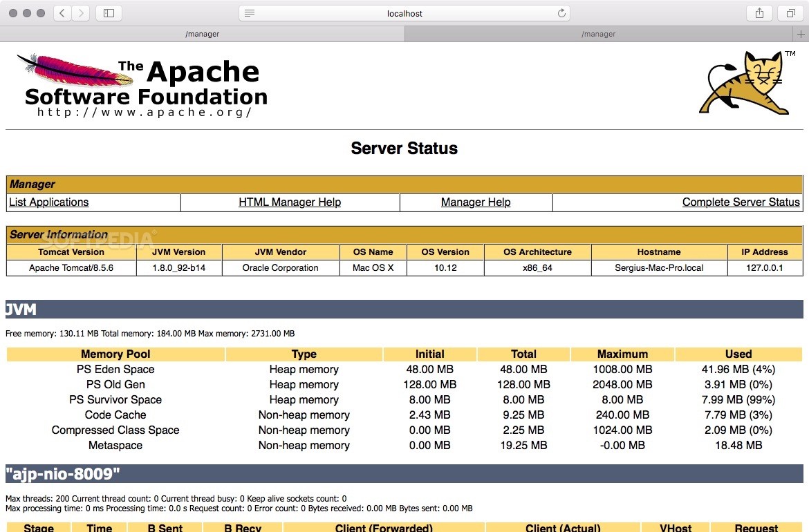Click the Memory Pool column header
The image size is (809, 532).
tap(115, 354)
